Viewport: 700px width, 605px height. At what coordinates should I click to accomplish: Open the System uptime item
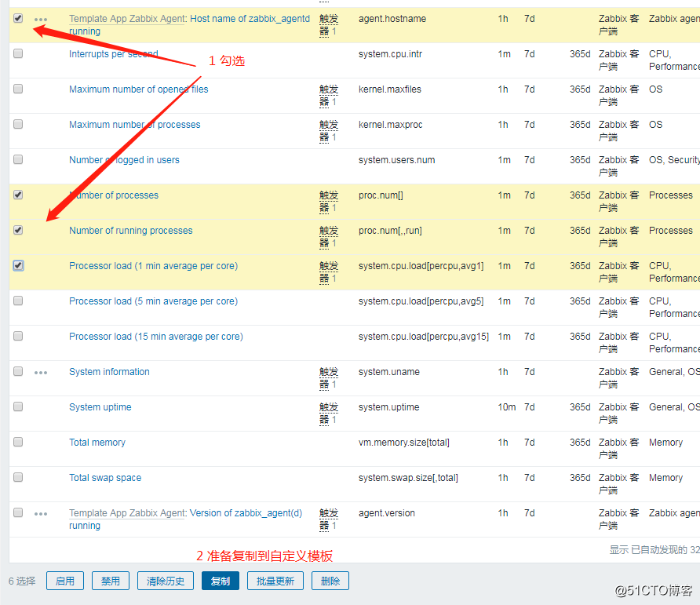pyautogui.click(x=100, y=406)
